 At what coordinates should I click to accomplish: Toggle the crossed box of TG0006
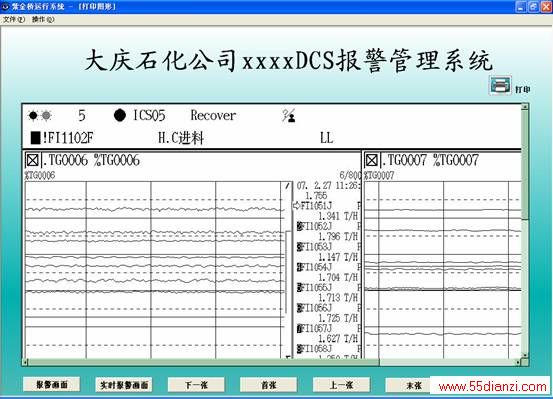[32, 161]
